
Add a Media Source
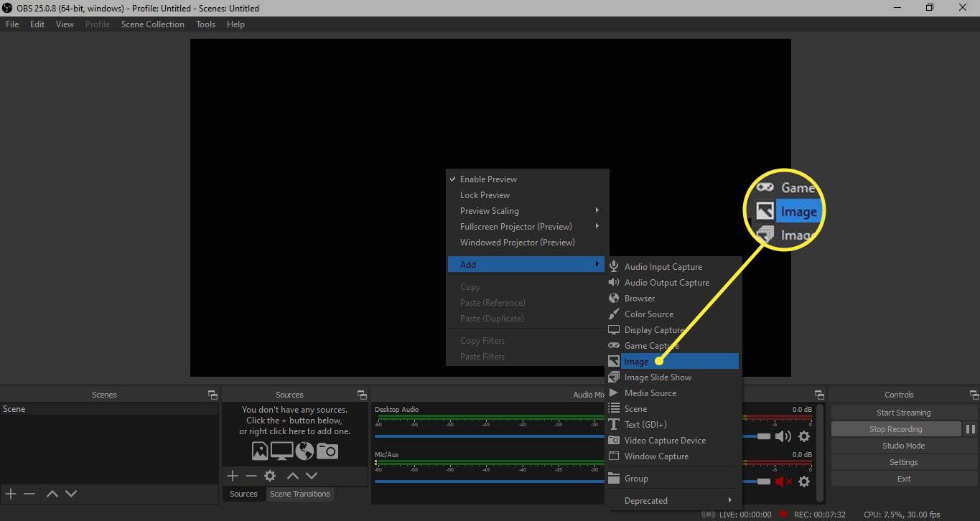[673, 393]
